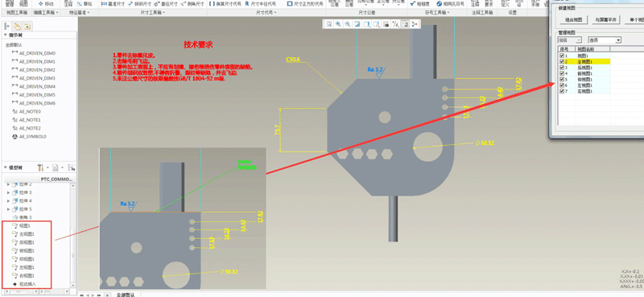This screenshot has height=297, width=644.
Task: Click the model tree columns display icon
Action: click(x=56, y=167)
